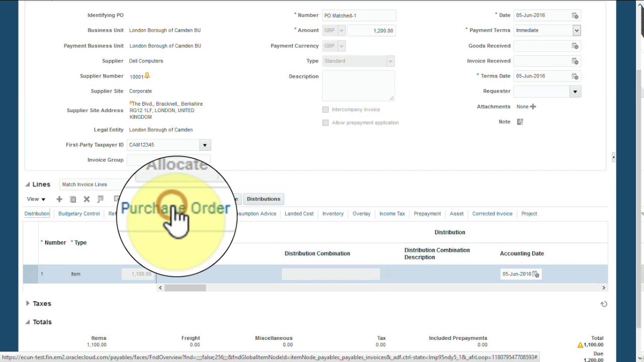The height and width of the screenshot is (362, 644).
Task: Switch to the Budgetary Control tab
Action: click(x=79, y=214)
